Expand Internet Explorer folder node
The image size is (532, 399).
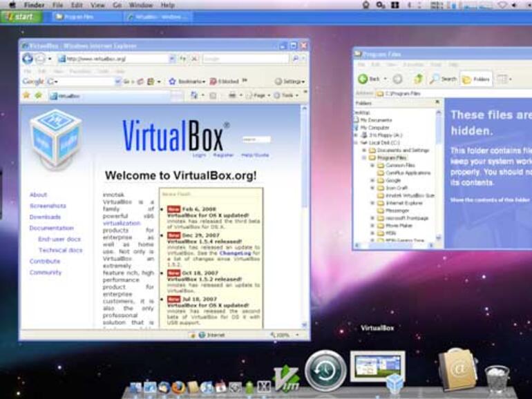coord(372,203)
